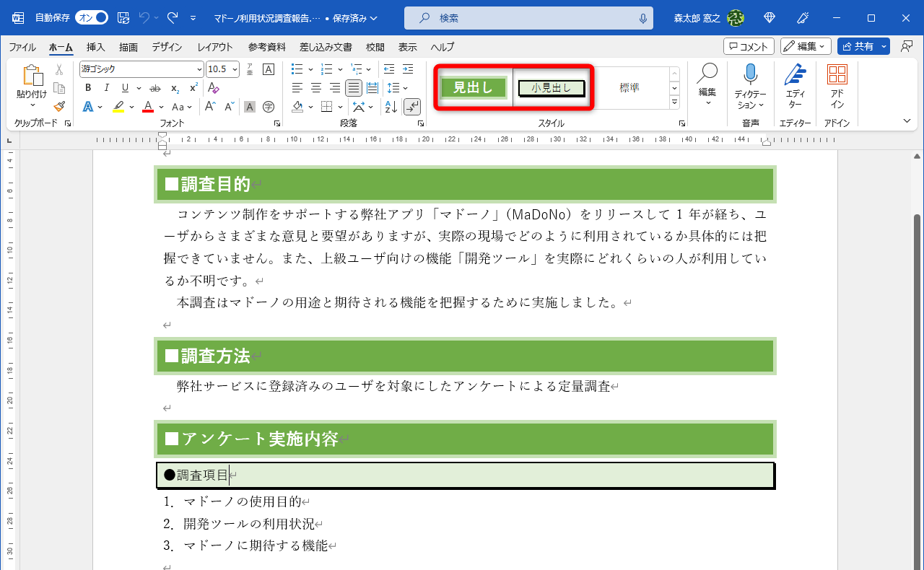
Task: Toggle italic formatting
Action: click(107, 87)
